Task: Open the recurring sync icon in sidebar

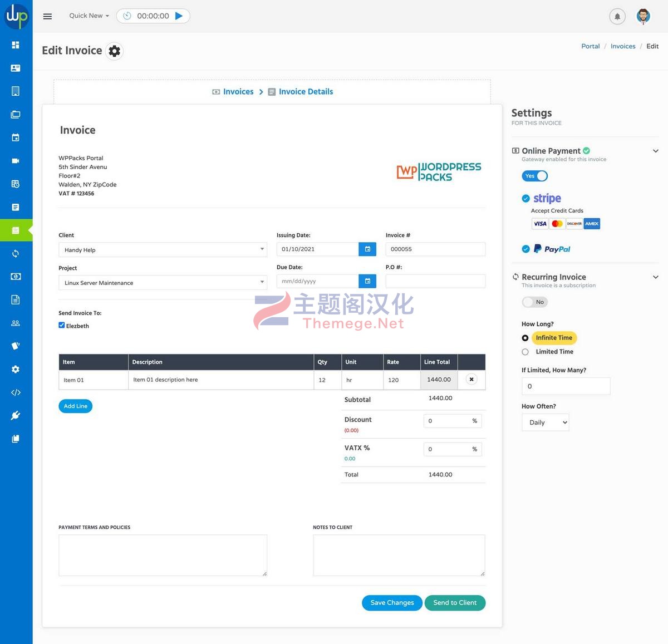Action: (16, 253)
